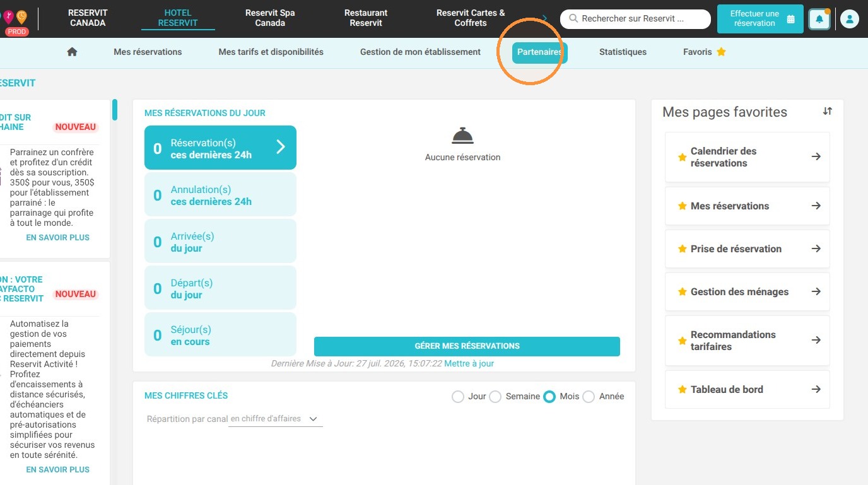
Task: Click the 'Répartition par canal' label
Action: tap(187, 419)
